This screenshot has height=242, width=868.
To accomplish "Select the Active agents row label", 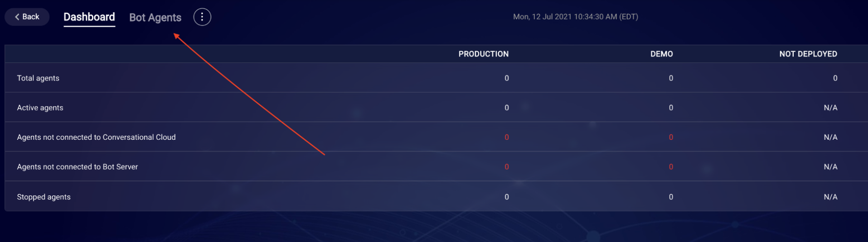I will point(40,108).
